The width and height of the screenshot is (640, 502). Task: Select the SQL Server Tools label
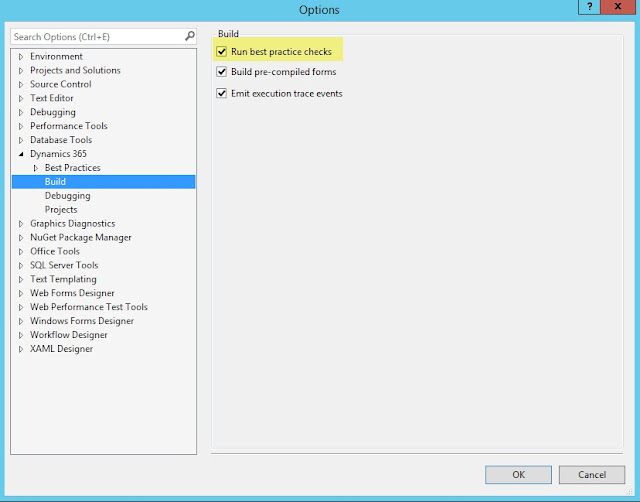click(64, 265)
